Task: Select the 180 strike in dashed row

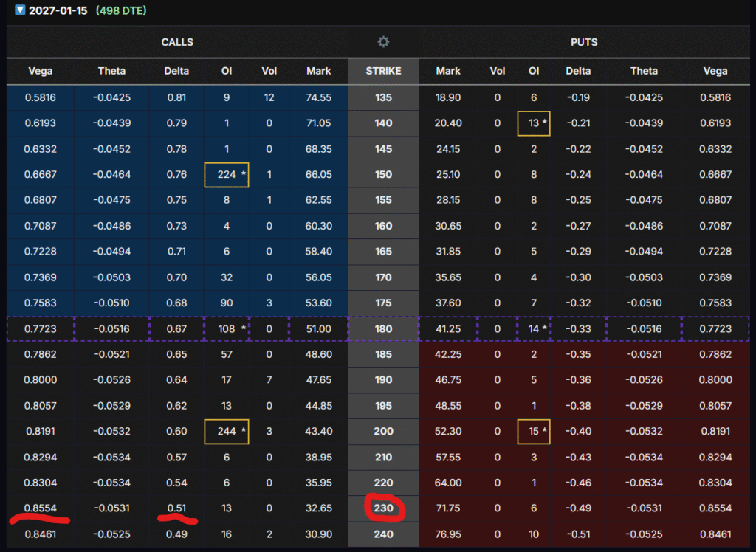Action: click(383, 328)
